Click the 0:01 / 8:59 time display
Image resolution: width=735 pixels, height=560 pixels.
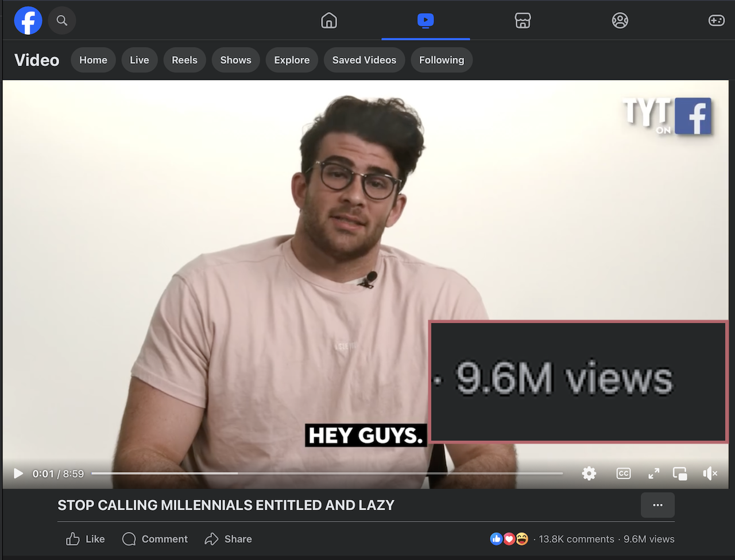[58, 474]
